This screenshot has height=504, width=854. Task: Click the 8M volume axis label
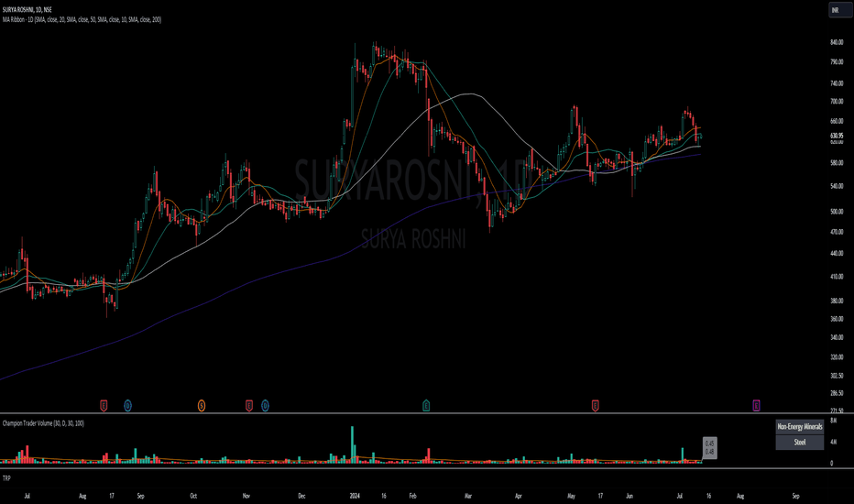tap(833, 422)
